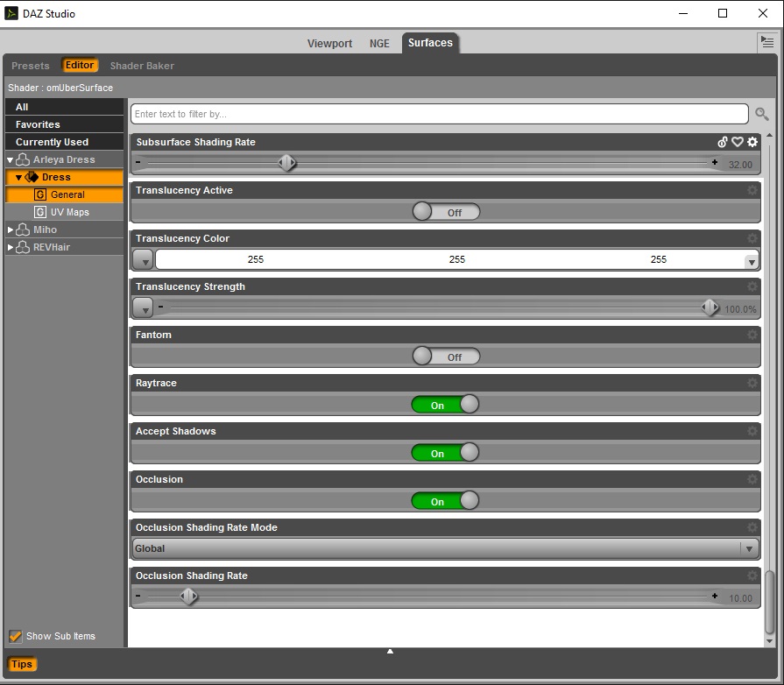
Task: Open Occlusion Shading Rate Mode settings gear
Action: (x=752, y=527)
